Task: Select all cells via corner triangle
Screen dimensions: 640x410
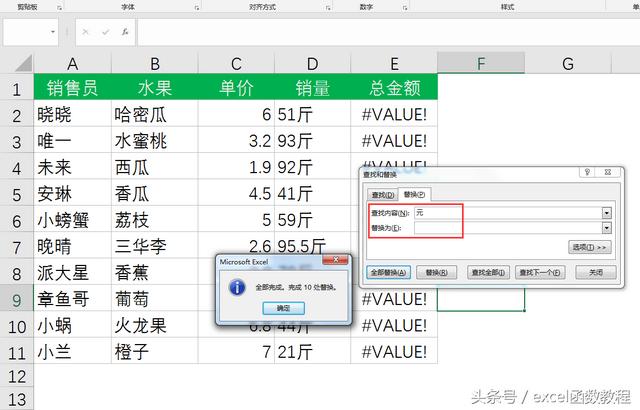Action: [x=23, y=64]
